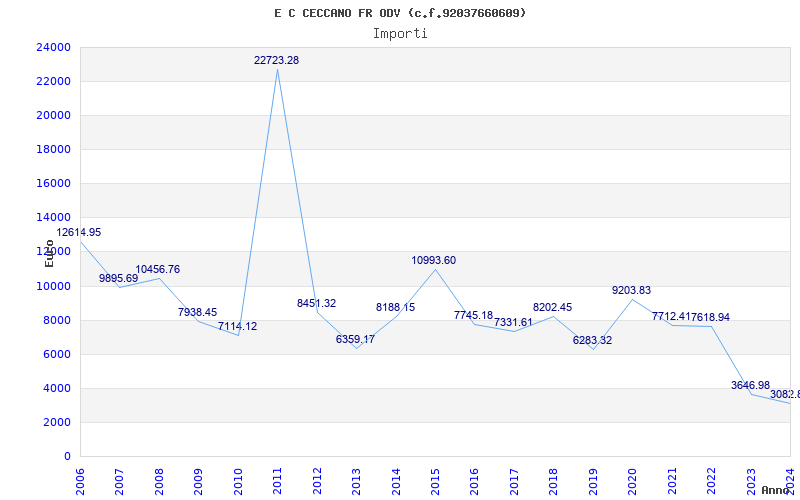Click the x-axis year 2020
The width and height of the screenshot is (800, 500).
click(x=632, y=481)
